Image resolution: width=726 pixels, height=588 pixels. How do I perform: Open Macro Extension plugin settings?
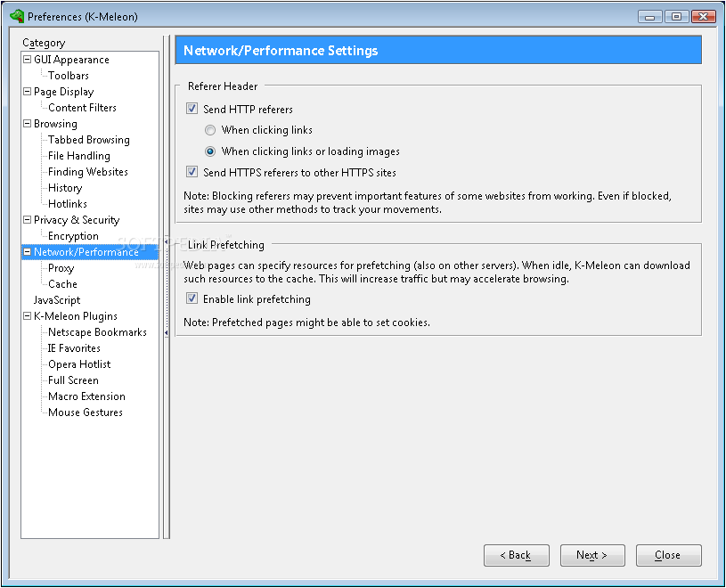pos(86,396)
